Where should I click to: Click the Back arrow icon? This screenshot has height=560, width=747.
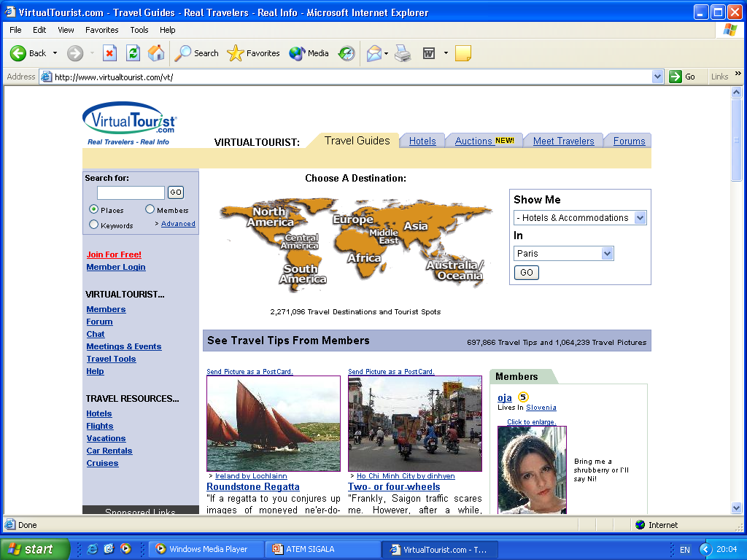18,53
